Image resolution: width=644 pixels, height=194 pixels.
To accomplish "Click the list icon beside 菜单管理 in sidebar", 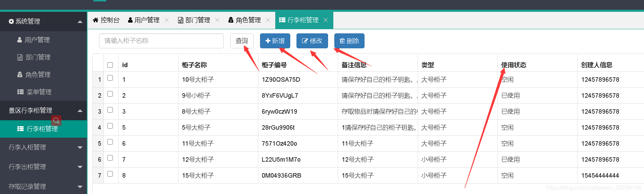I will point(20,92).
